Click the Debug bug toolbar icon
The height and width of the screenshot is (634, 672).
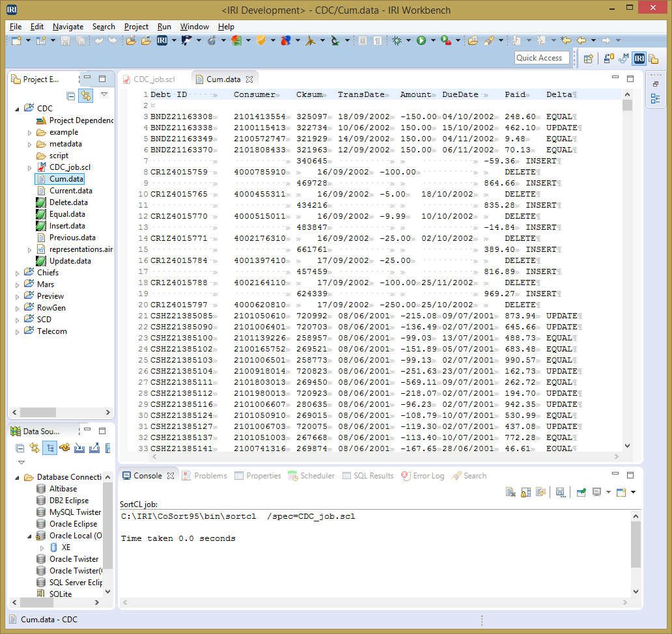(x=397, y=41)
